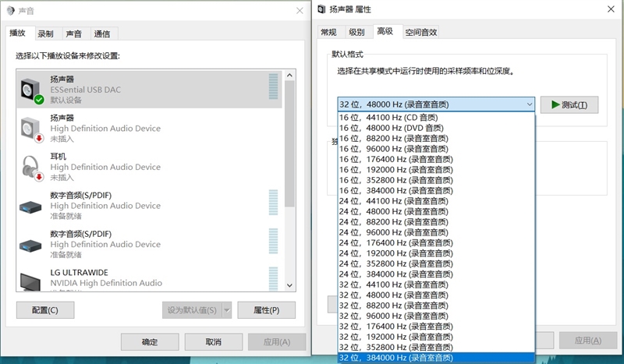Choose 16 位, 88200 Hz option
Viewport: 624px width, 364px height.
tap(436, 139)
